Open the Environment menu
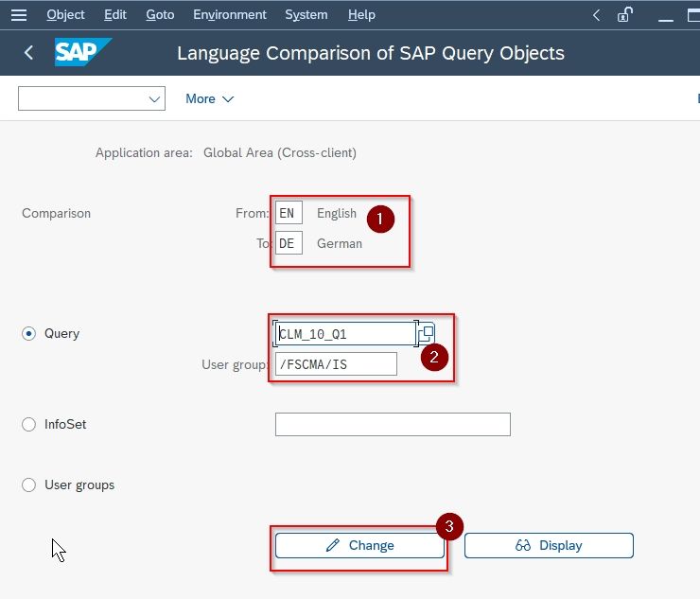Image resolution: width=700 pixels, height=599 pixels. point(230,15)
